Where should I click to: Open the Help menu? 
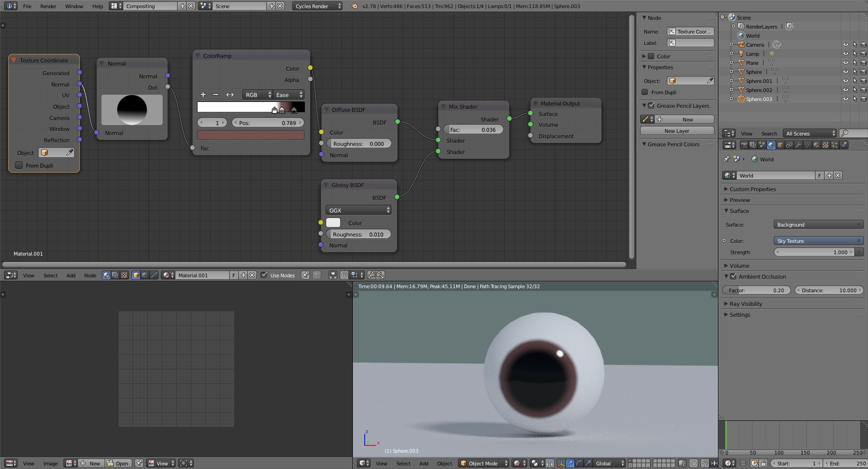click(x=97, y=6)
